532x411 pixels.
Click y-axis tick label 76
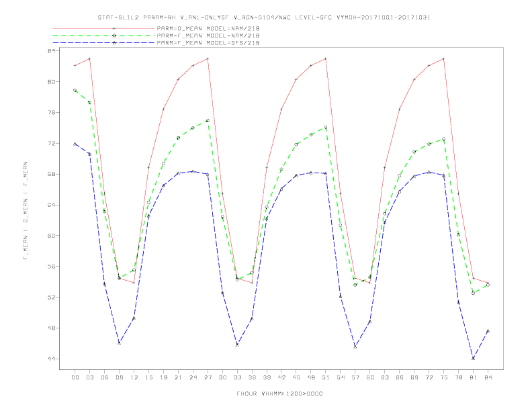pyautogui.click(x=52, y=113)
